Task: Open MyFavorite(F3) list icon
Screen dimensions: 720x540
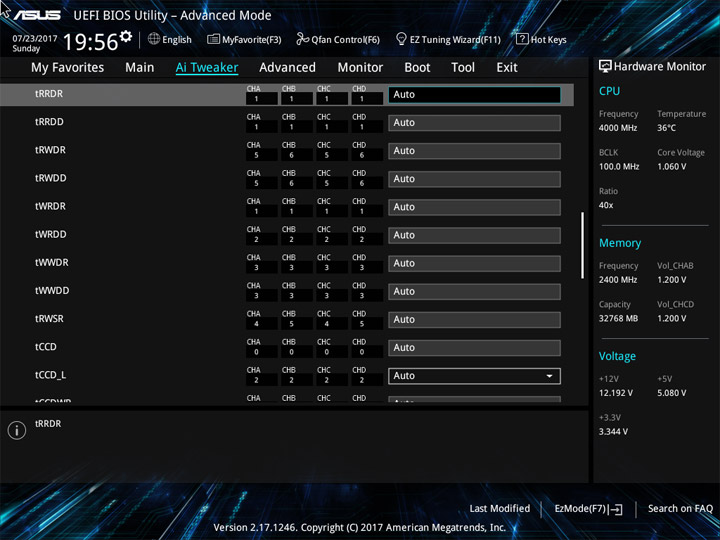Action: (x=213, y=39)
